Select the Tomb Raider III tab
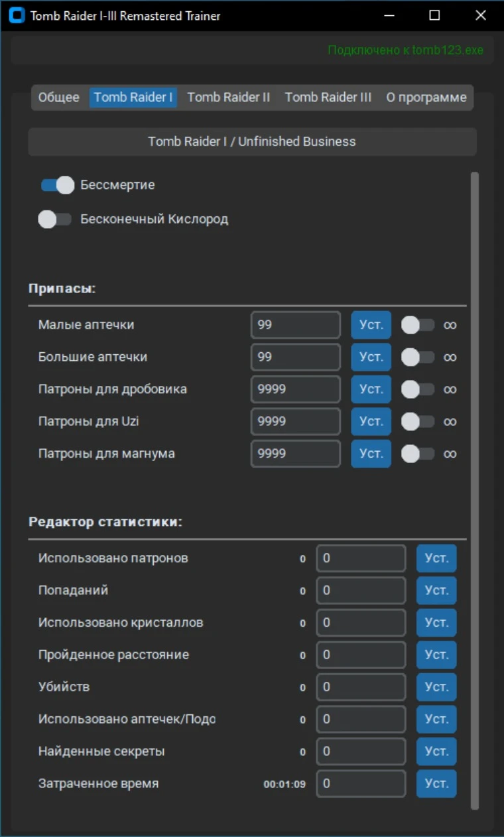The image size is (504, 837). (328, 97)
